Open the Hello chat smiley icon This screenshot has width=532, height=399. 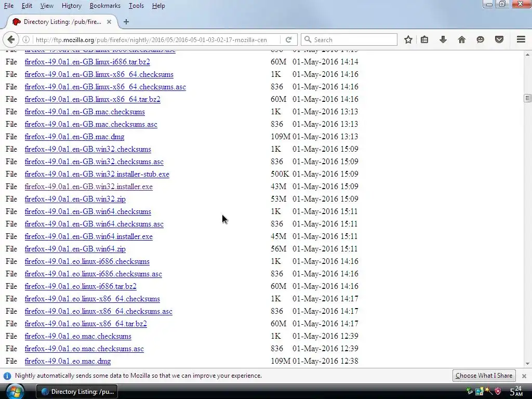tap(480, 39)
